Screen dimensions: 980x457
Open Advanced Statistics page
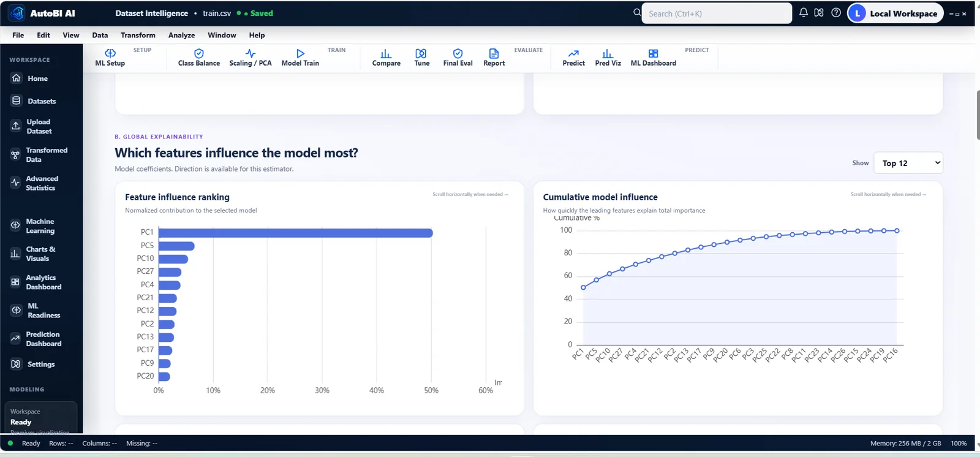coord(41,183)
